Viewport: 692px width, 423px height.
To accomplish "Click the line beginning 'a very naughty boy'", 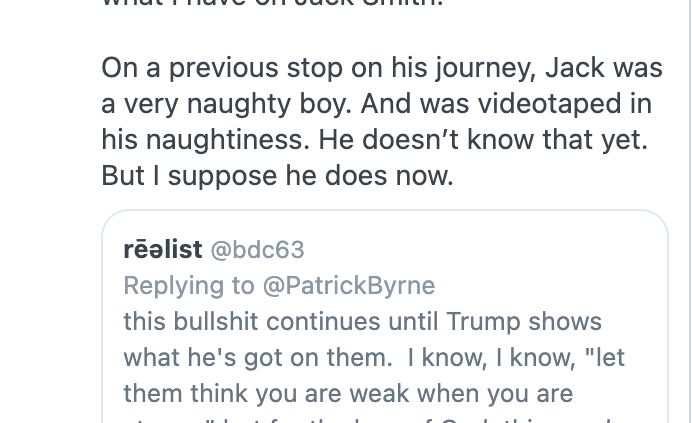I will [376, 104].
